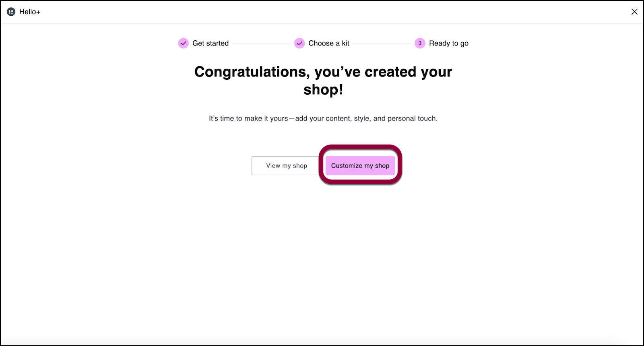This screenshot has height=346, width=644.
Task: Click the word shop! in heading
Action: (x=323, y=89)
